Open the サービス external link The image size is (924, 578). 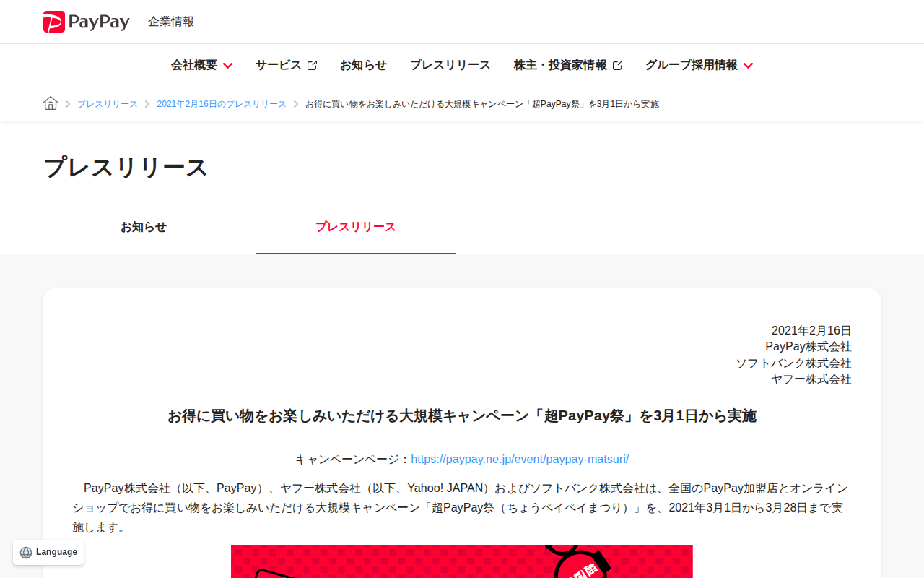[286, 65]
